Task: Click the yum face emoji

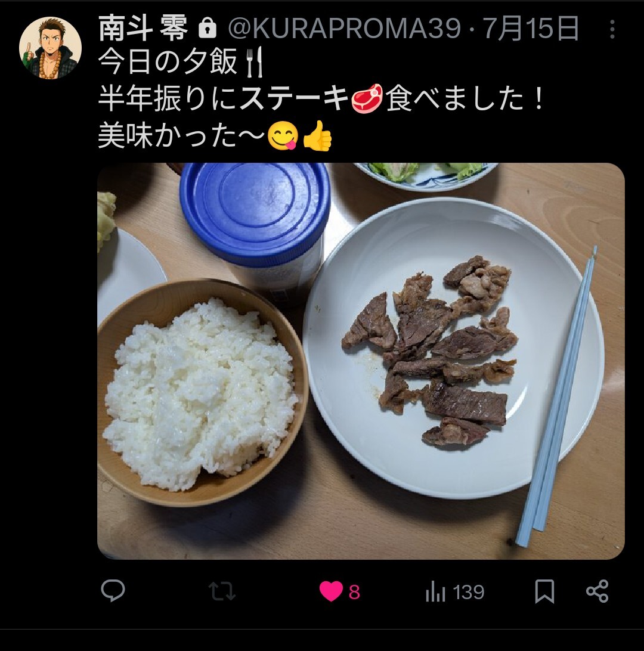Action: click(283, 136)
